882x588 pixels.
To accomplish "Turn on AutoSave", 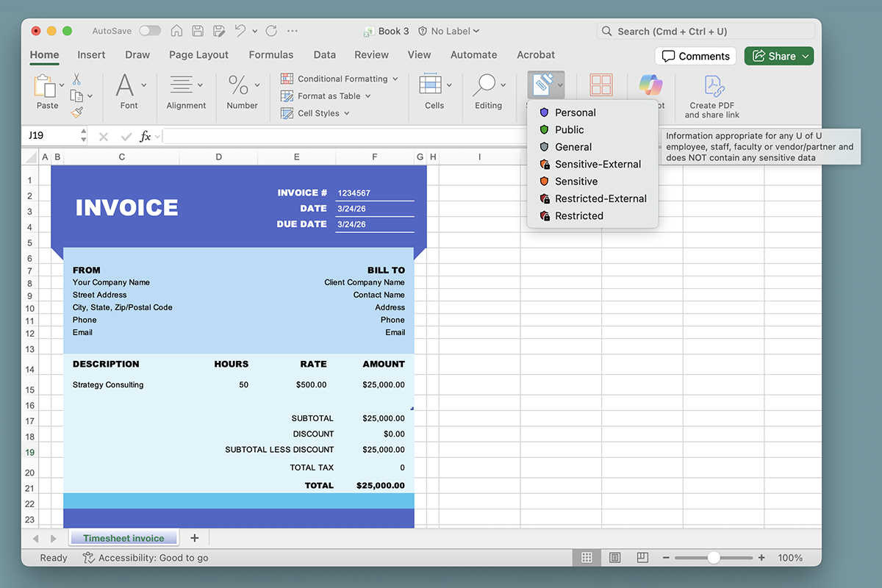I will (x=149, y=31).
